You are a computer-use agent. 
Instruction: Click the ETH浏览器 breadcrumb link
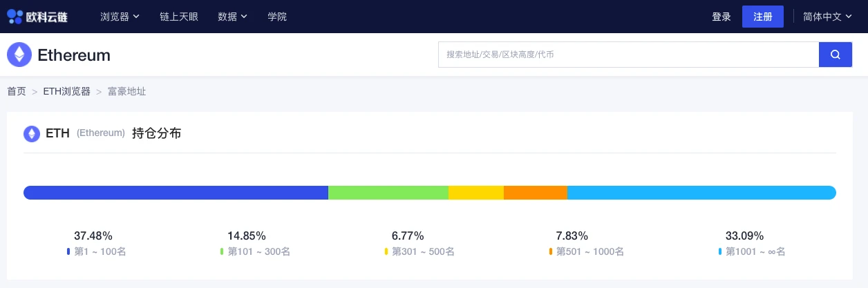coord(66,91)
